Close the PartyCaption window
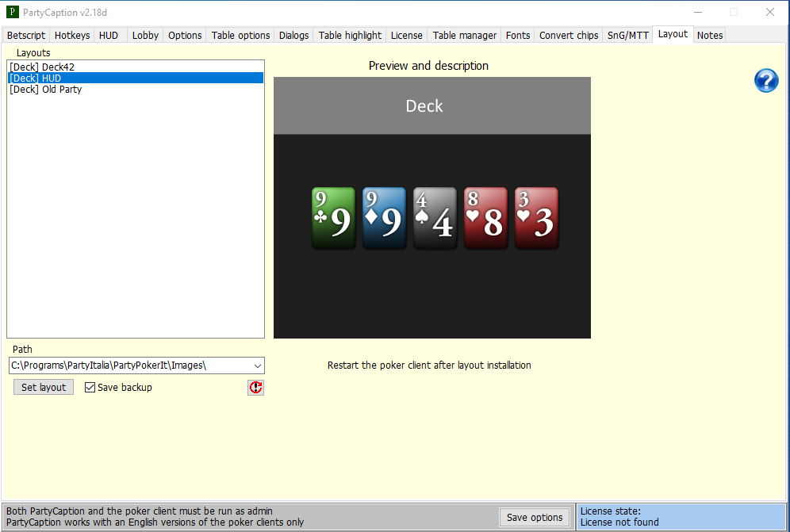This screenshot has height=532, width=790. [770, 12]
